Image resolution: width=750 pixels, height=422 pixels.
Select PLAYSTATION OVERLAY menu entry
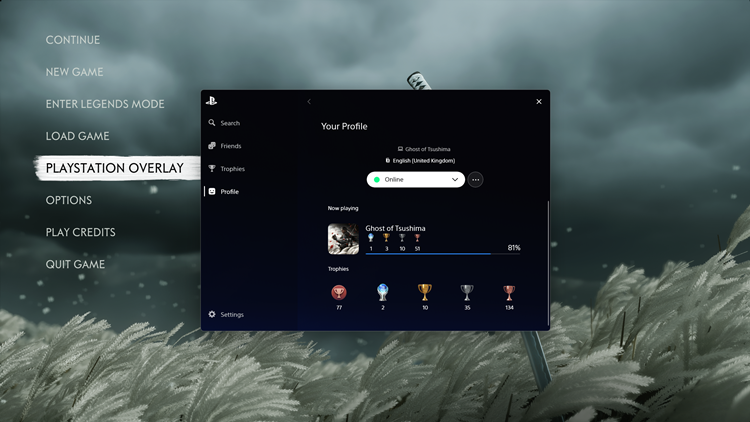115,168
